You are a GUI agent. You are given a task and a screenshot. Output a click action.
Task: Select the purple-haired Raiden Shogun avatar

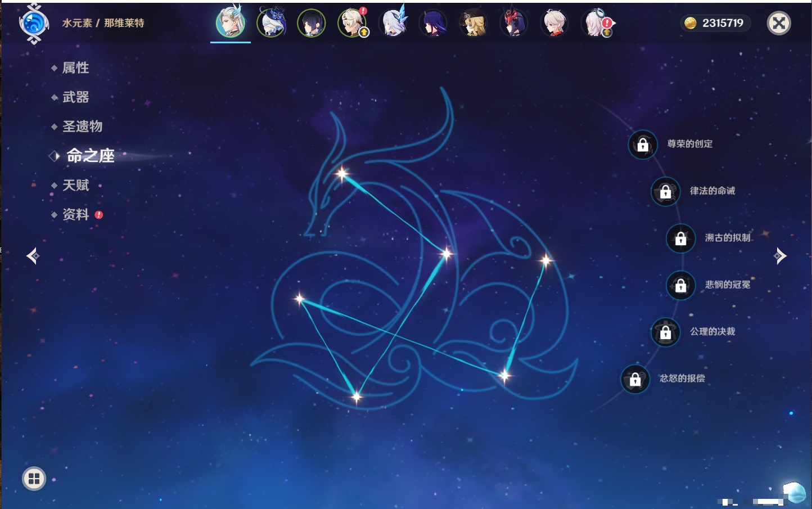(x=433, y=23)
